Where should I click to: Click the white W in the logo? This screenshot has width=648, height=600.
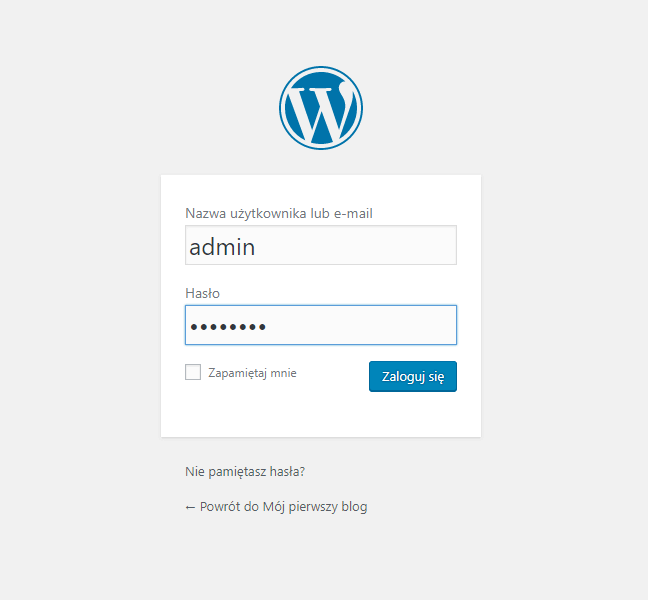321,112
